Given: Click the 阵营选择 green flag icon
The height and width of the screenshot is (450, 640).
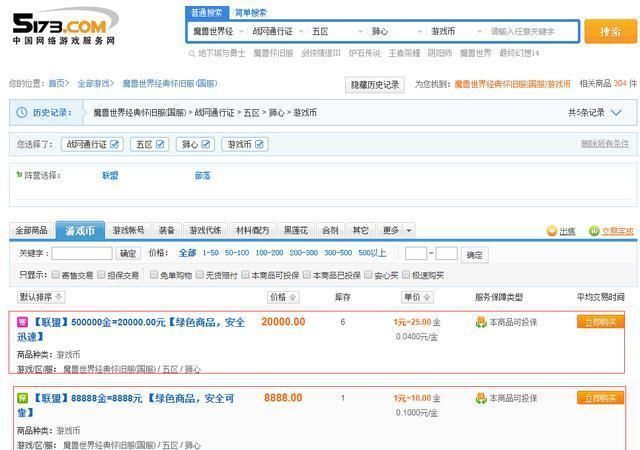Looking at the screenshot, I should pyautogui.click(x=19, y=175).
